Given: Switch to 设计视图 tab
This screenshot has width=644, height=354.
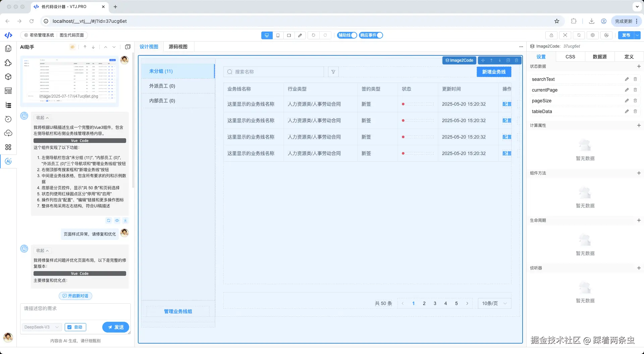Looking at the screenshot, I should 149,47.
